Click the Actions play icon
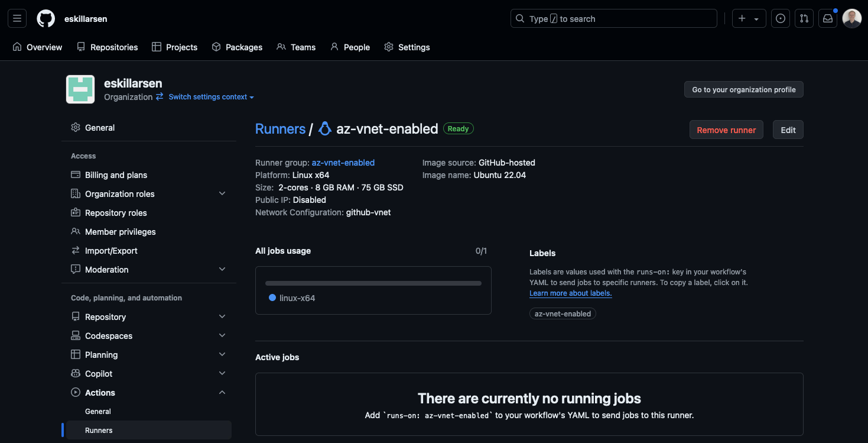Image resolution: width=868 pixels, height=443 pixels. pyautogui.click(x=76, y=392)
